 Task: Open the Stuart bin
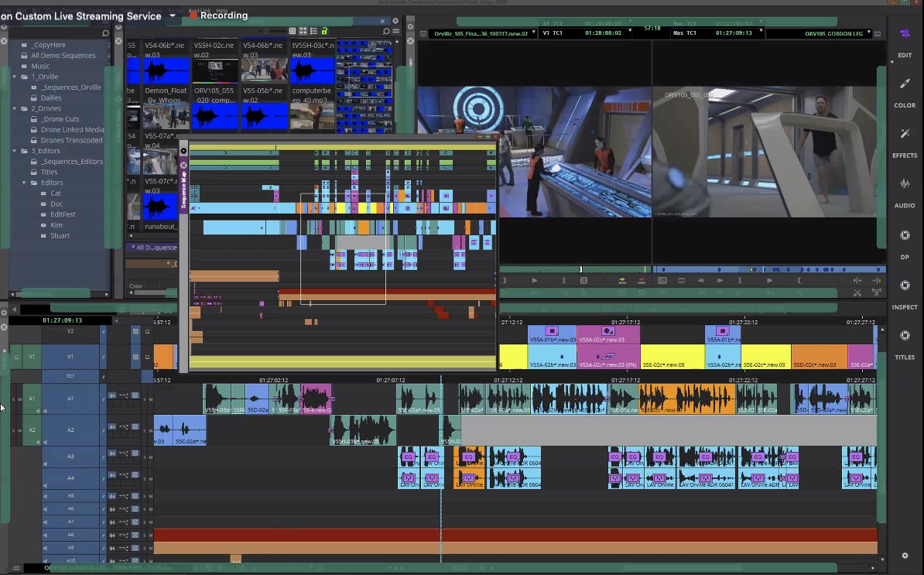[x=60, y=236]
